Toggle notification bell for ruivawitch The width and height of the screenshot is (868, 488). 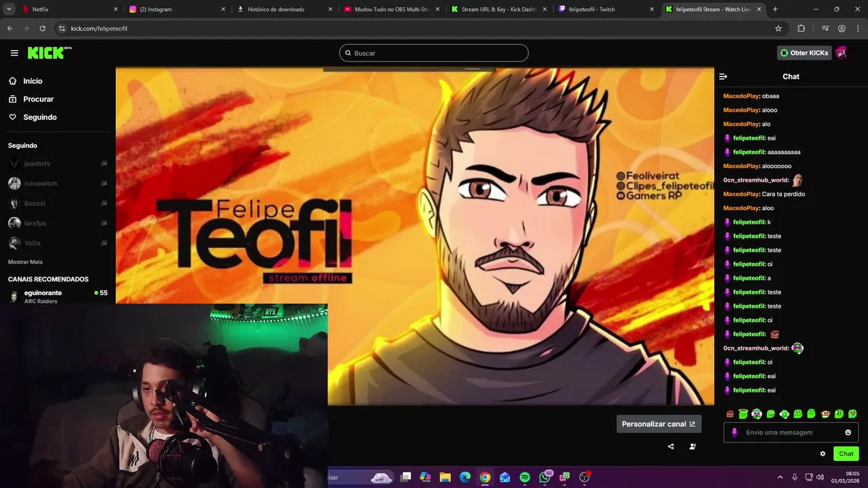pos(104,184)
